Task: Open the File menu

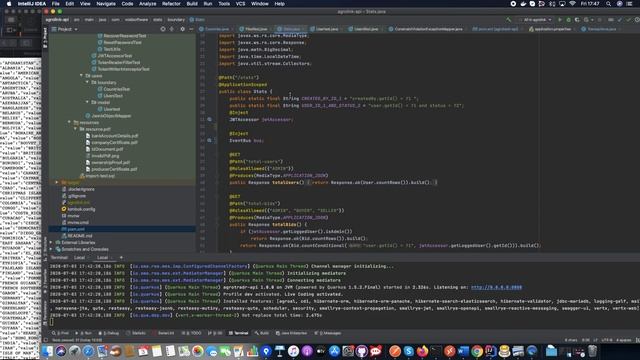Action: tap(56, 4)
